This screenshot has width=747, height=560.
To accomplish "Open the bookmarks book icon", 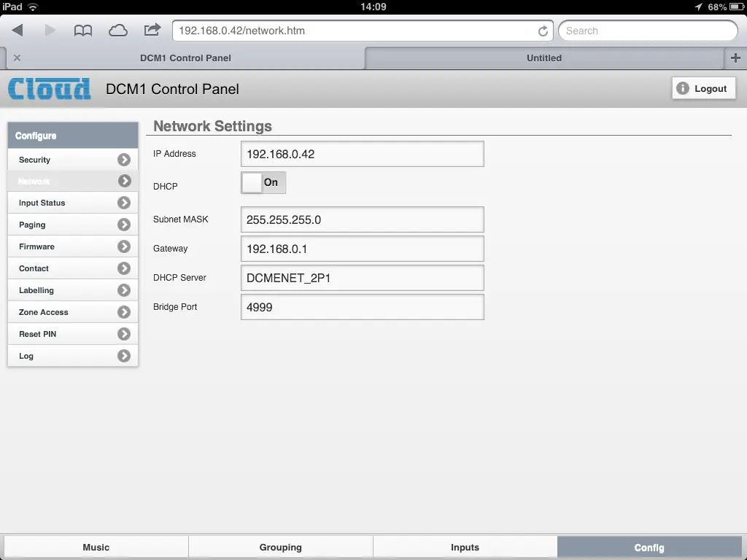I will pos(83,31).
